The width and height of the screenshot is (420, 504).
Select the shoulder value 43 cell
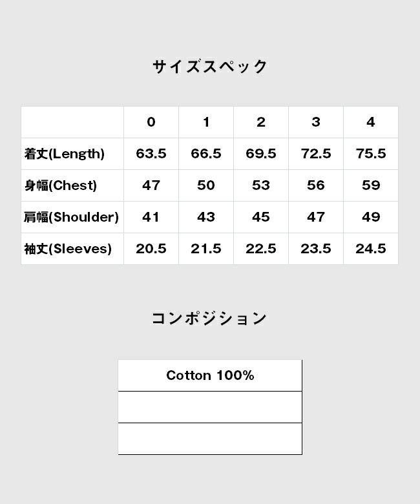pos(206,217)
